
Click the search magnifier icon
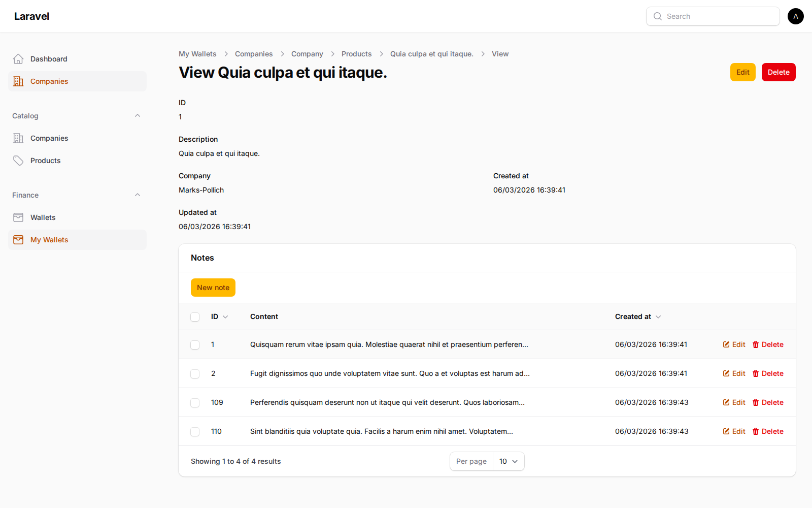point(657,16)
